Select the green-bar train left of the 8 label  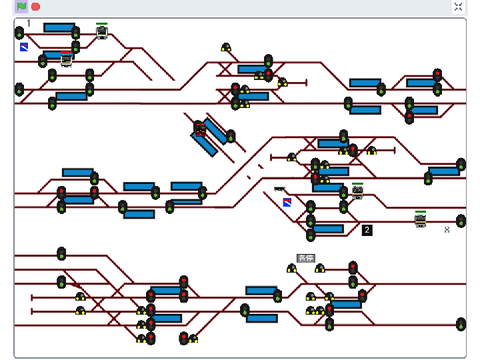420,220
